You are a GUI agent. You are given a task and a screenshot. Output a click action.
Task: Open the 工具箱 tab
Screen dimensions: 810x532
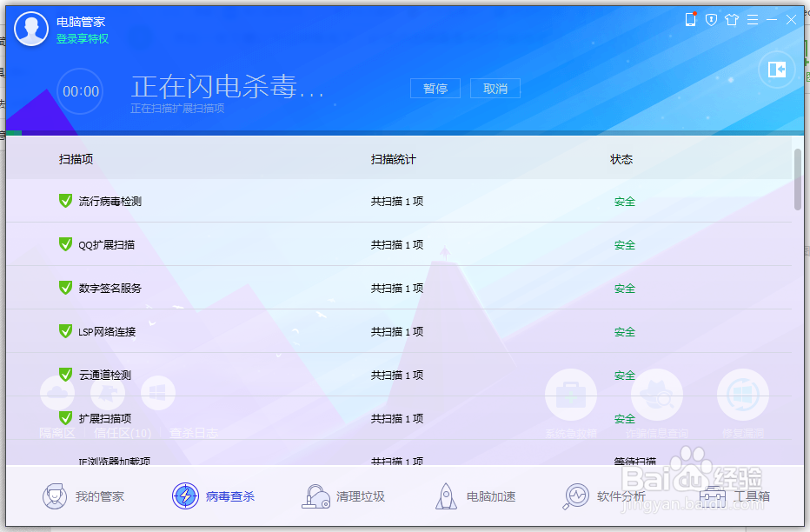(x=752, y=496)
